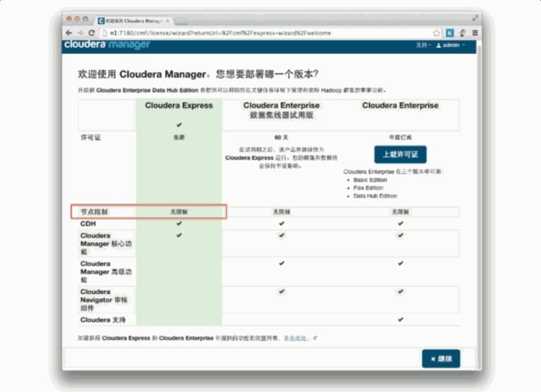Open the browser hamburger menu
Screen dimensions: 541x392
[x=475, y=33]
